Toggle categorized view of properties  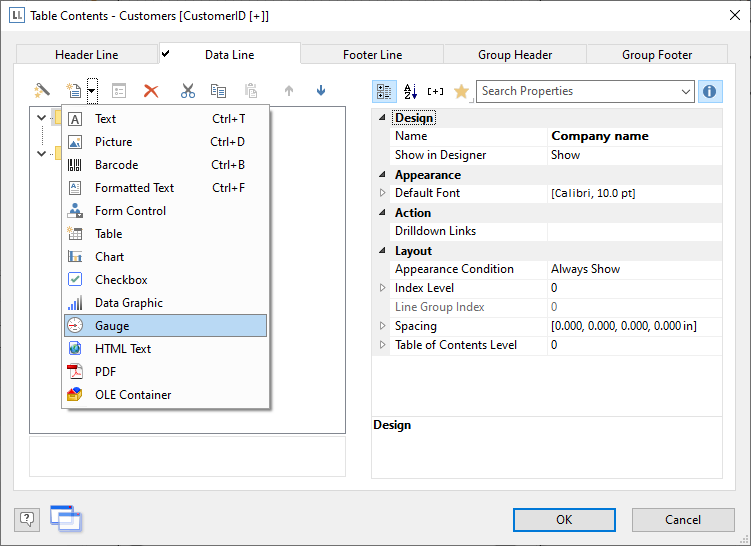385,91
